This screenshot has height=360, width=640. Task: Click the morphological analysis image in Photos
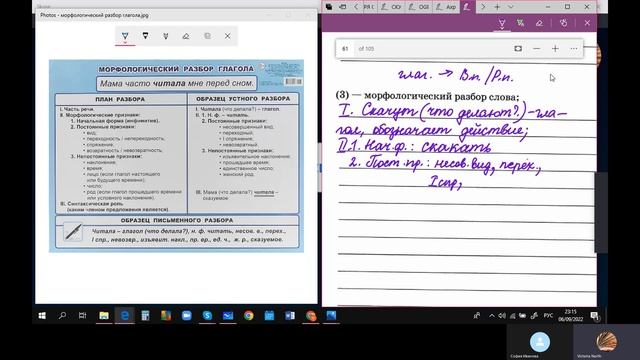(x=176, y=156)
